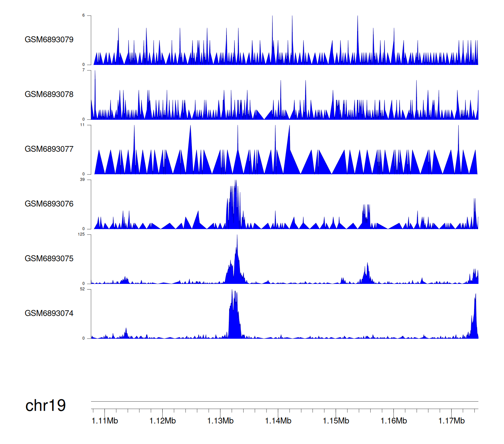Select the GSM6893078 track label
Viewport: 504px width, 444px height.
coord(49,95)
